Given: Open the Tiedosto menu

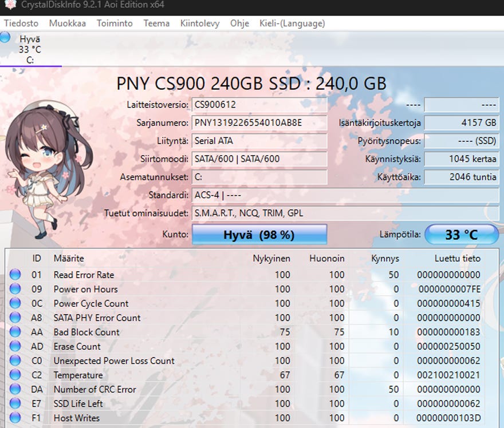Looking at the screenshot, I should tap(21, 23).
